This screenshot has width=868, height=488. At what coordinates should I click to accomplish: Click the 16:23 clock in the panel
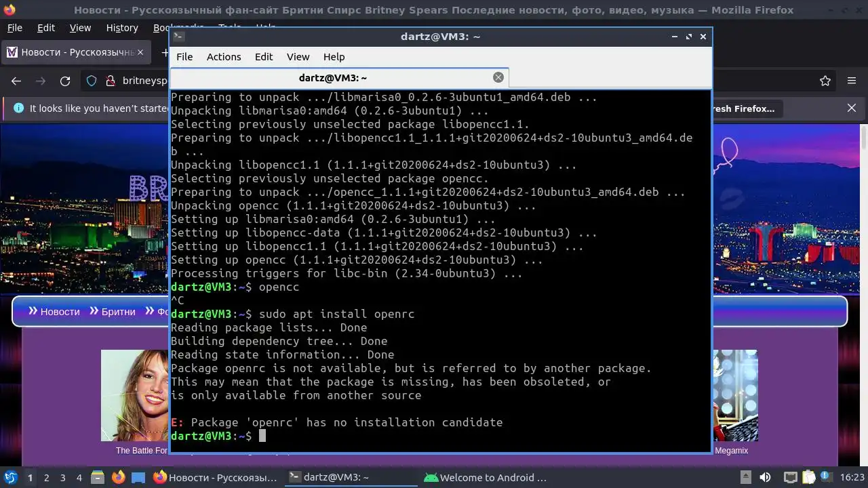pos(852,477)
